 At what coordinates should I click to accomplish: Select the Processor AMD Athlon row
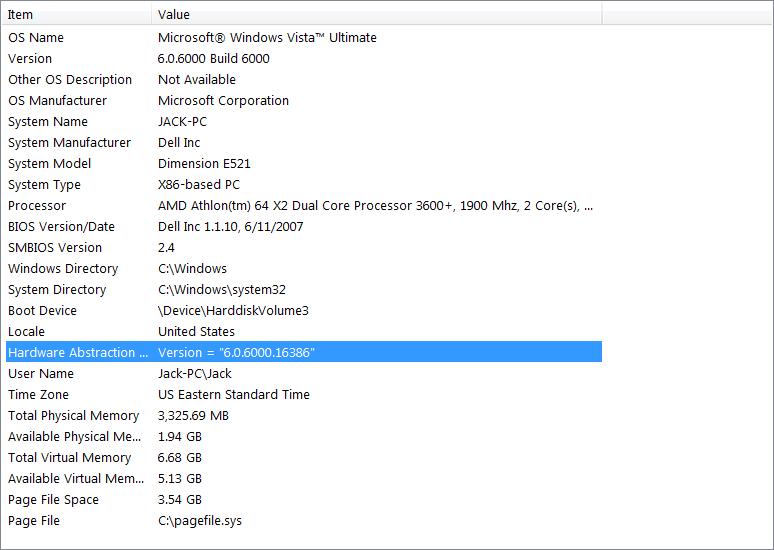pos(304,205)
